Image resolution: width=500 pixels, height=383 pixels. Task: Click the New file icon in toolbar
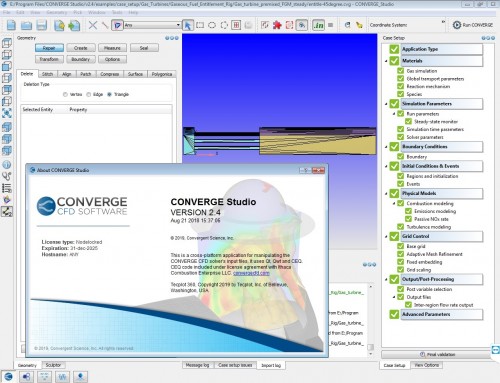11,25
